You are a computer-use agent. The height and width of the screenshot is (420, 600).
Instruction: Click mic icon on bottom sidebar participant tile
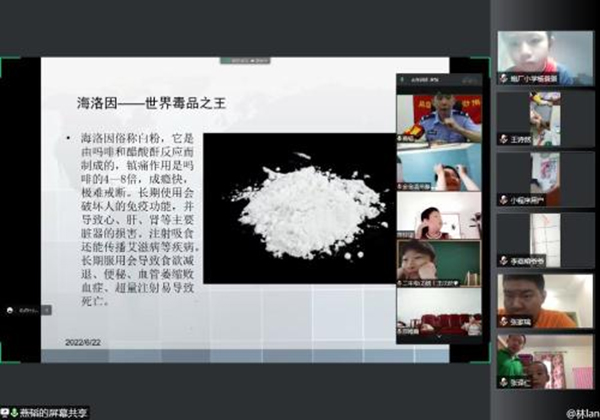tap(504, 382)
